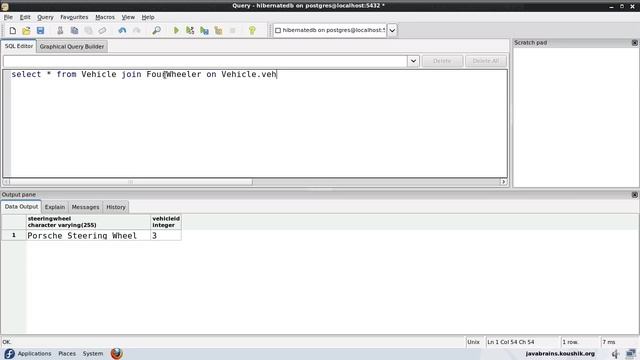Cut selected text in toolbar
The height and width of the screenshot is (360, 640).
60,31
